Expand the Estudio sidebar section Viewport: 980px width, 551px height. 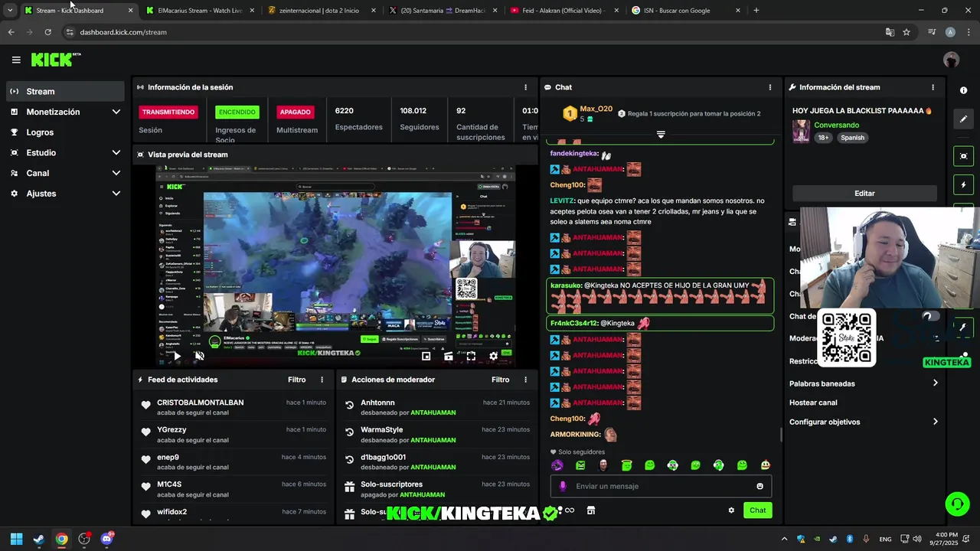point(116,152)
